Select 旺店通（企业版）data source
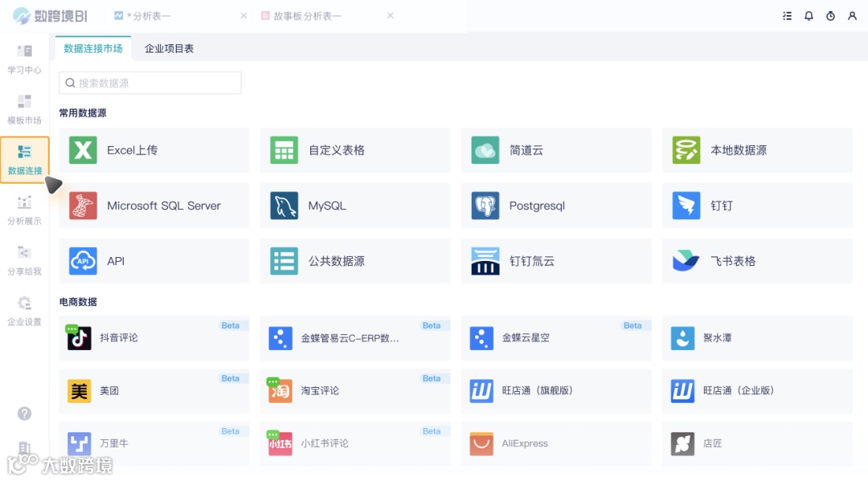This screenshot has width=868, height=481. pyautogui.click(x=757, y=391)
